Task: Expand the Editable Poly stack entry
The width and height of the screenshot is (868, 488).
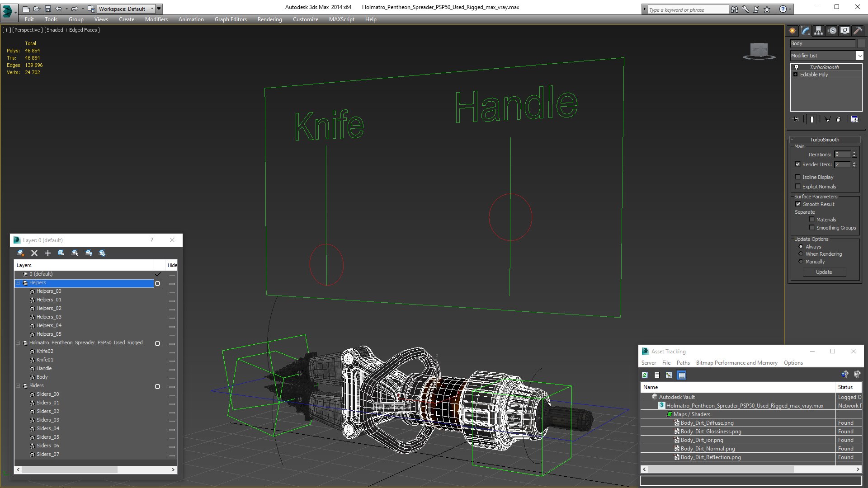Action: (795, 75)
